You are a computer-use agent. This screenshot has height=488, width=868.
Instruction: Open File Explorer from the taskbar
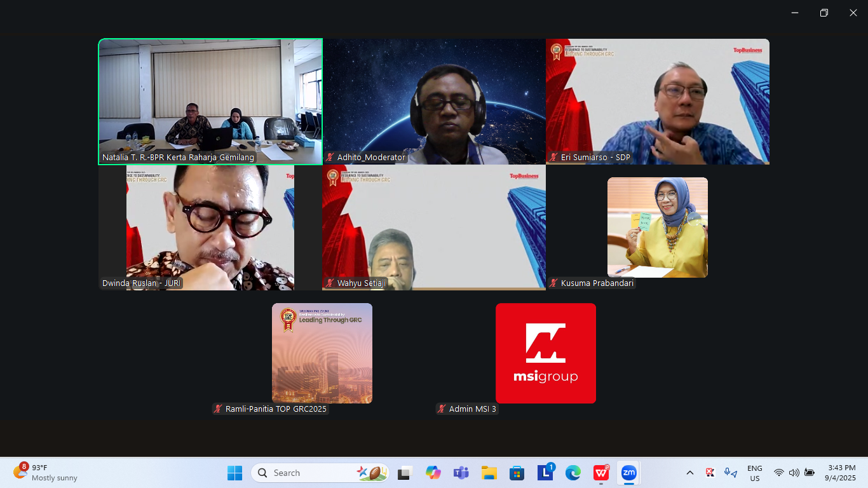click(489, 473)
